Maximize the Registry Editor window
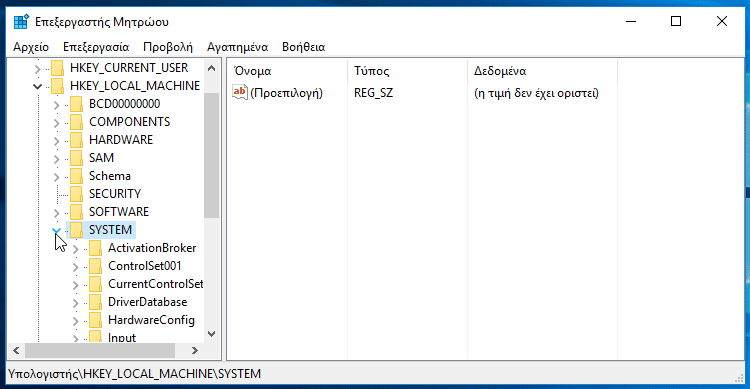750x389 pixels. click(x=676, y=22)
